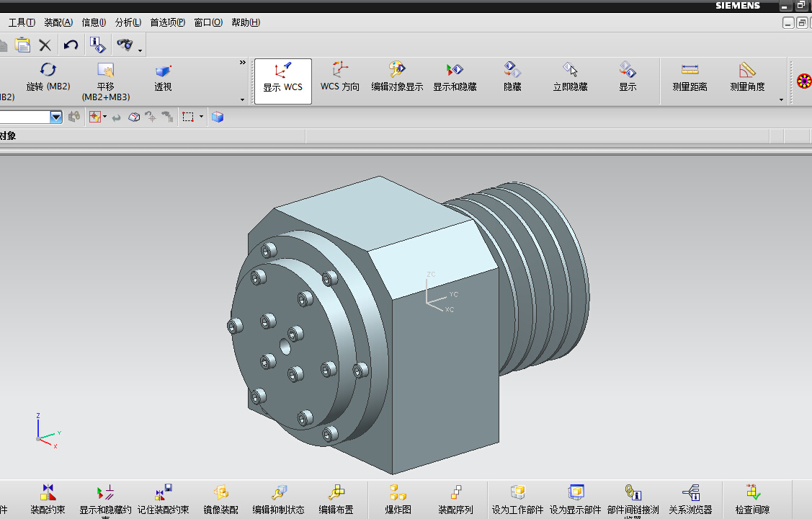
Task: Click 编辑对象显示 edit object display
Action: coord(397,77)
